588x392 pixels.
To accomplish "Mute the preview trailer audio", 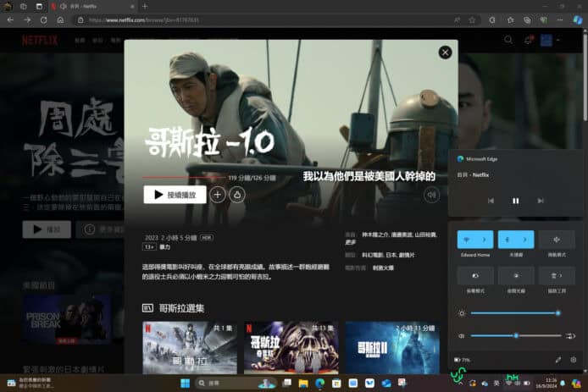I will tap(432, 195).
